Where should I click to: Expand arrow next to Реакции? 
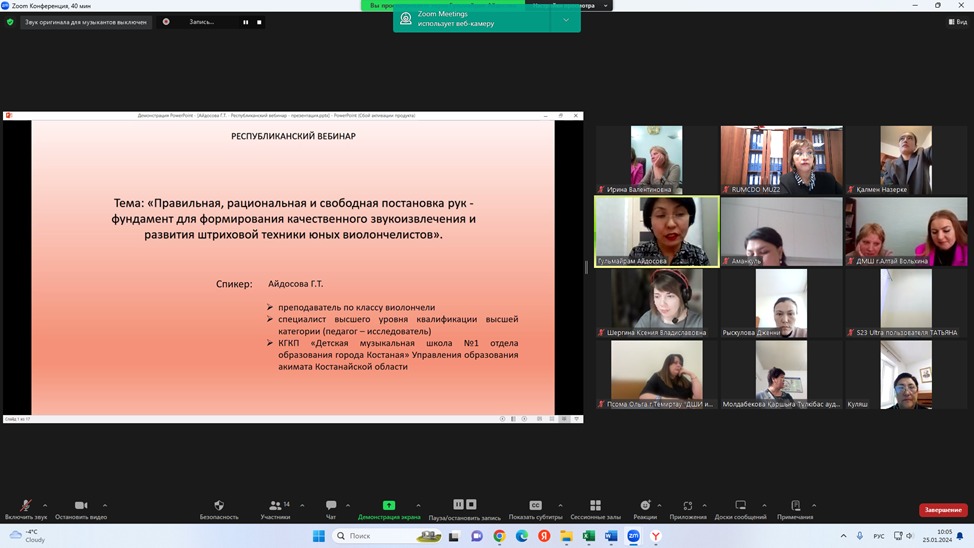pyautogui.click(x=659, y=506)
